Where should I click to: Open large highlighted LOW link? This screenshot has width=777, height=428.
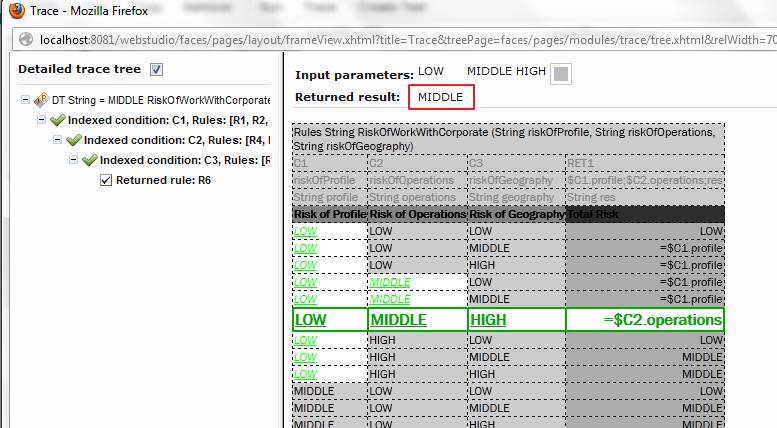[310, 320]
